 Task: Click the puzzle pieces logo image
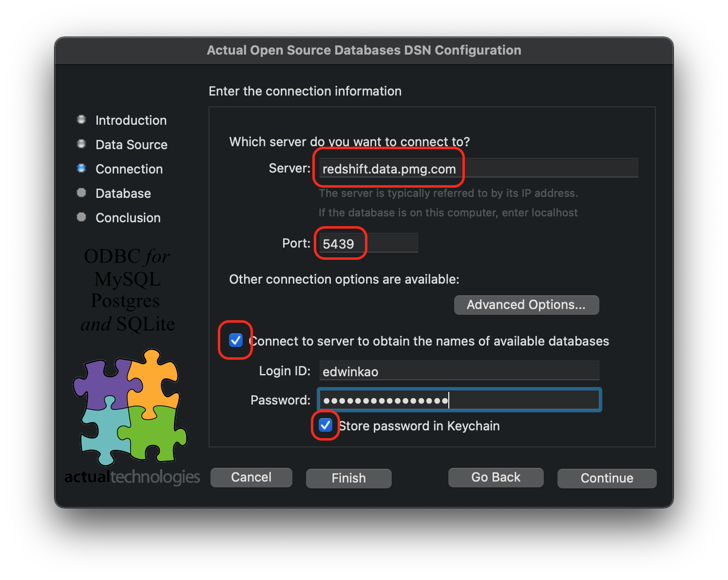point(130,407)
